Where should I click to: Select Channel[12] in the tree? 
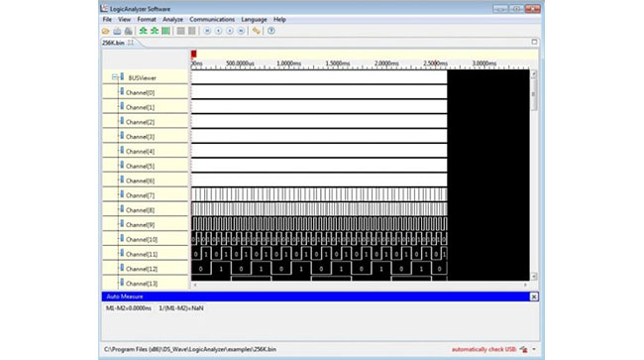tap(142, 269)
